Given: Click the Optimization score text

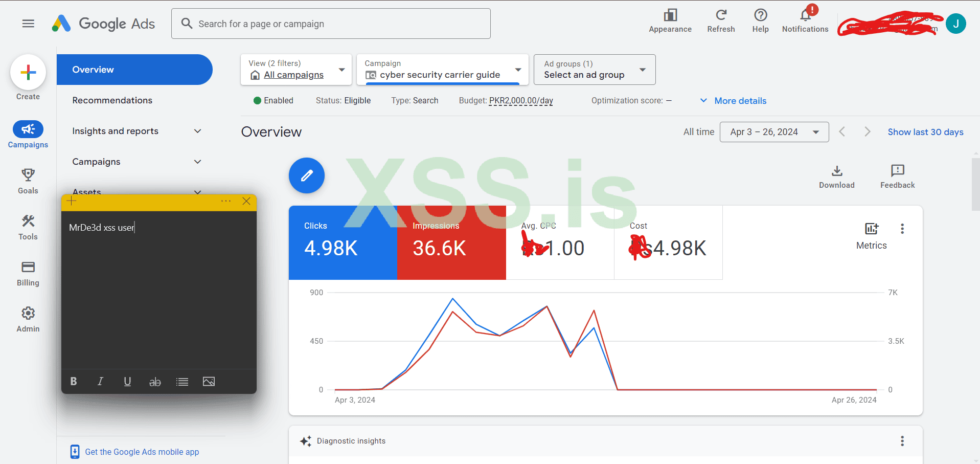Looking at the screenshot, I should [631, 101].
